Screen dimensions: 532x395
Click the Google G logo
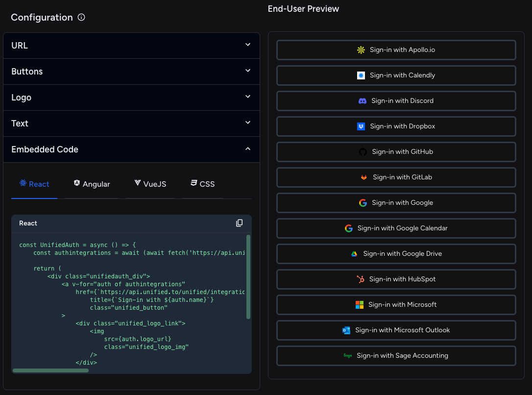point(363,202)
